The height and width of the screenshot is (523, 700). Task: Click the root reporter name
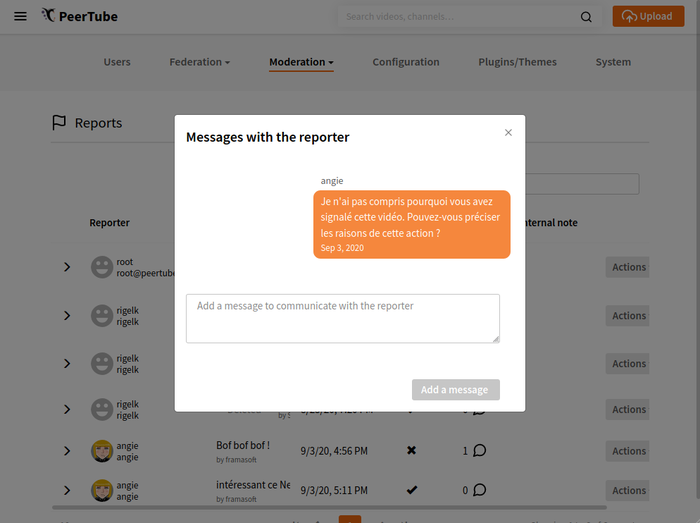[125, 262]
